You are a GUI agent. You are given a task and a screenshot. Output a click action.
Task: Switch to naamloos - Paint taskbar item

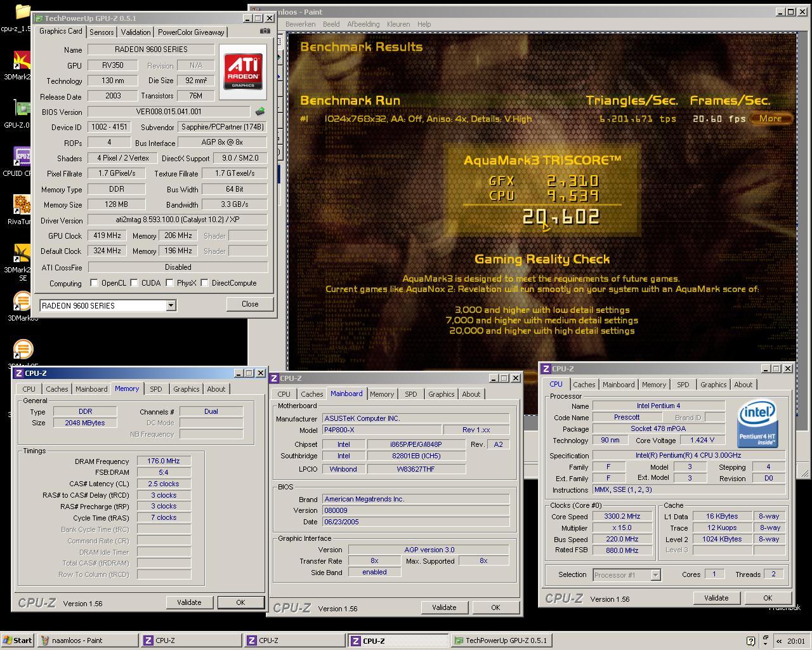click(88, 640)
